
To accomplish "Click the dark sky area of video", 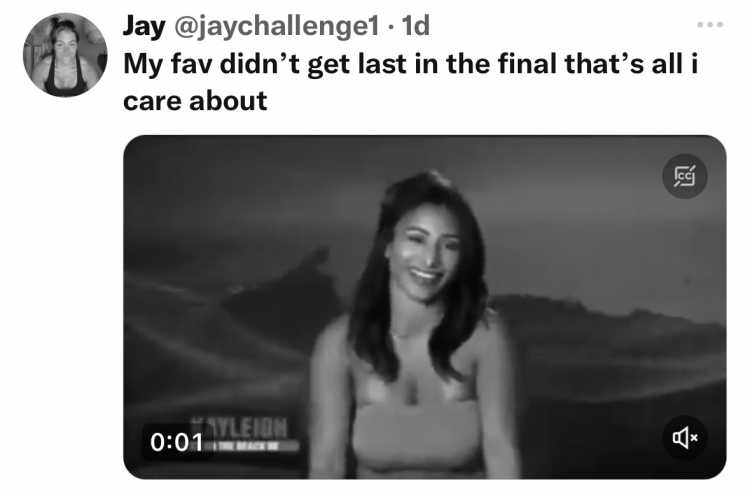I will coord(268,191).
